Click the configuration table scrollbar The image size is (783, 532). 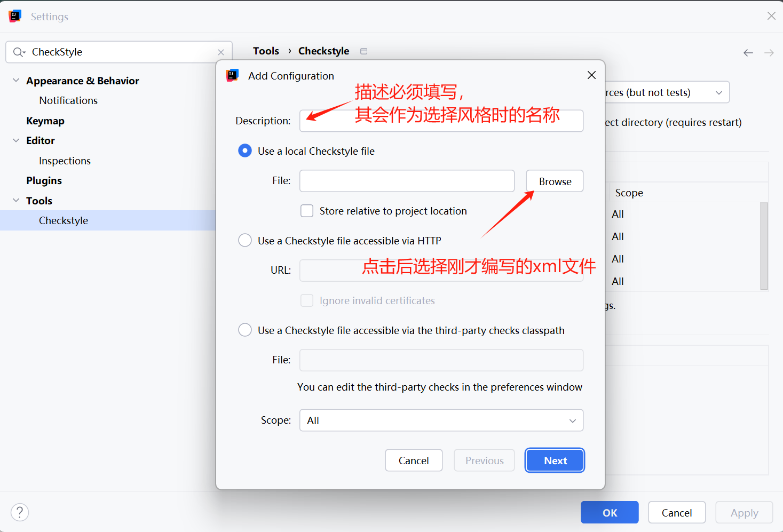[x=764, y=246]
